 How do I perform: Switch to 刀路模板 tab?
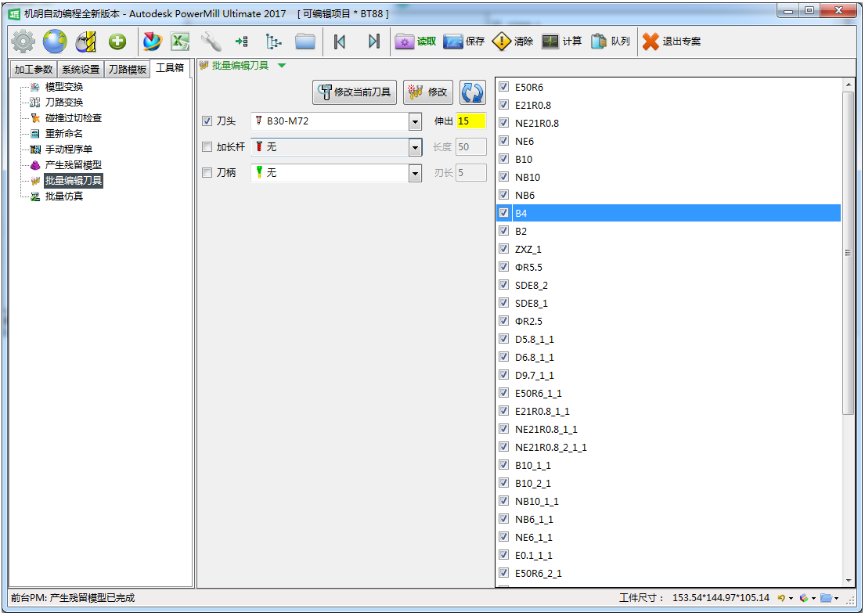click(128, 70)
